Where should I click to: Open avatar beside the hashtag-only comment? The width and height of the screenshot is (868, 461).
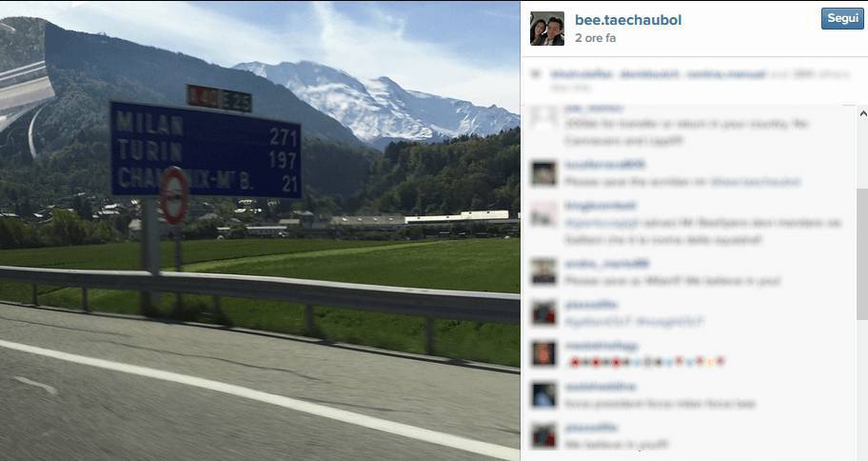(x=543, y=312)
